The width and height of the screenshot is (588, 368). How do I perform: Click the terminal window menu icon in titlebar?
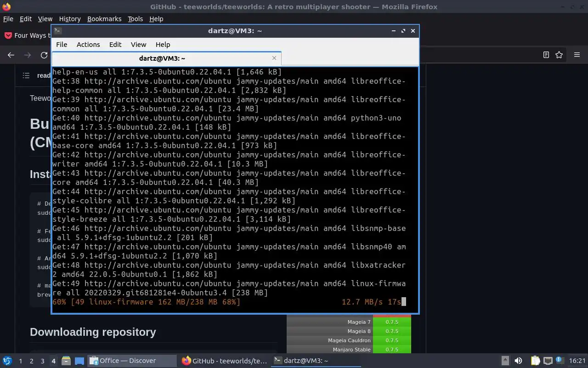point(58,31)
